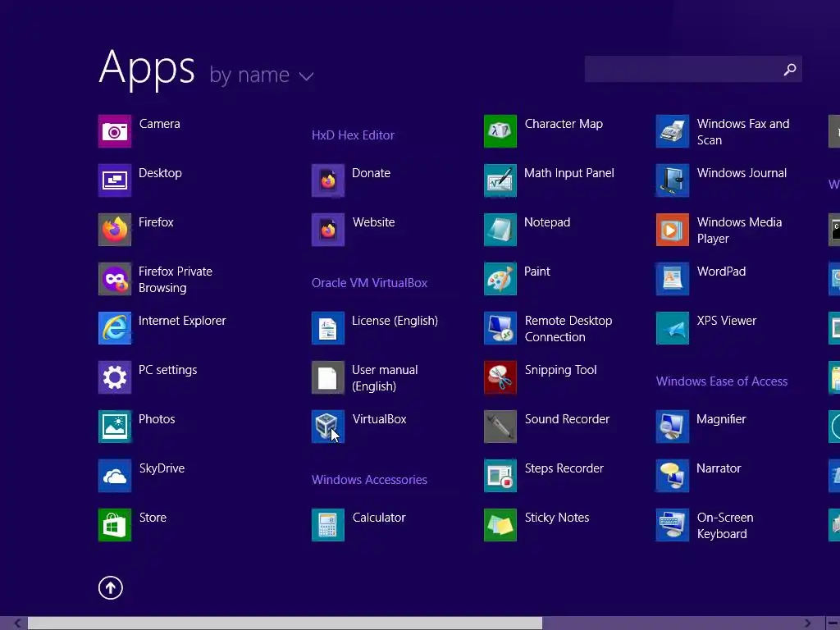
Task: Click the 'Remote Desktop Connection' label
Action: 568,329
